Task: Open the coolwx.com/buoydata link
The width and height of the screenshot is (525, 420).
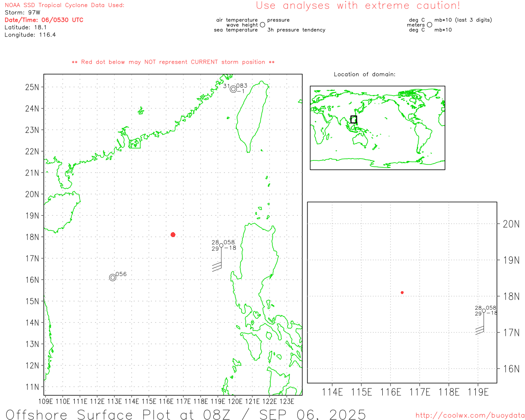Action: (x=470, y=415)
